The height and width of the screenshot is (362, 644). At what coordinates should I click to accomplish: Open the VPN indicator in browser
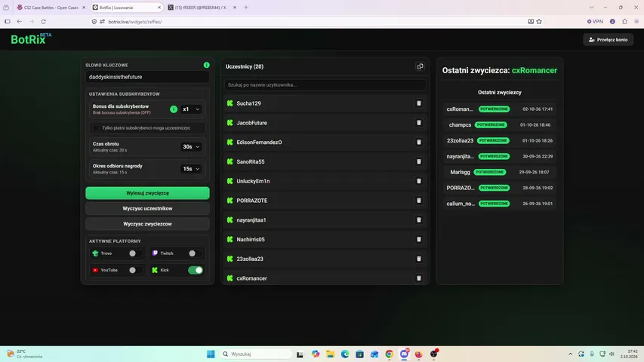595,21
